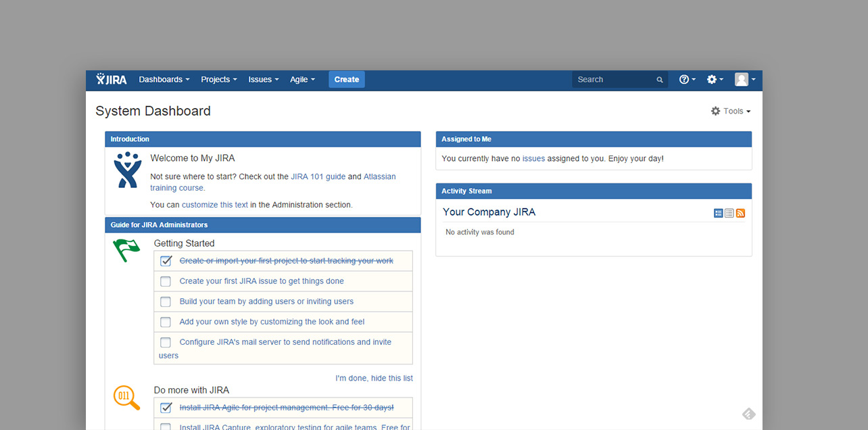Click the Guide for JIRA Administrators header
Screen dimensions: 868x430
pyautogui.click(x=263, y=225)
